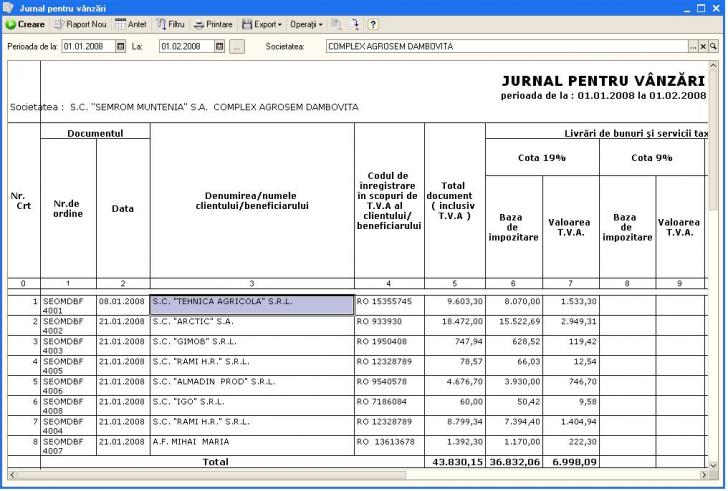Click total document value 4.676,70
The height and width of the screenshot is (491, 728).
(x=455, y=386)
